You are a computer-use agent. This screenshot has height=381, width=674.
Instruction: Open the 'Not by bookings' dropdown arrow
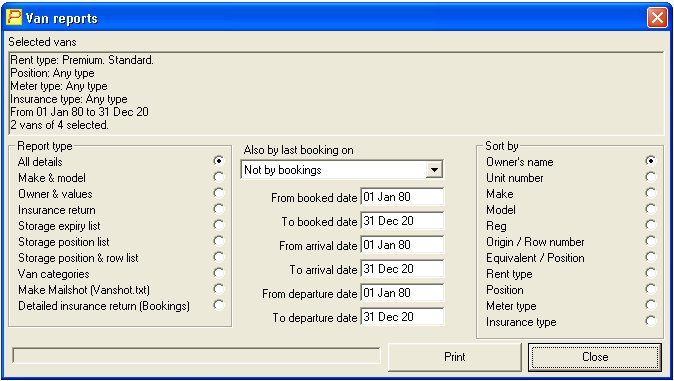pyautogui.click(x=434, y=170)
